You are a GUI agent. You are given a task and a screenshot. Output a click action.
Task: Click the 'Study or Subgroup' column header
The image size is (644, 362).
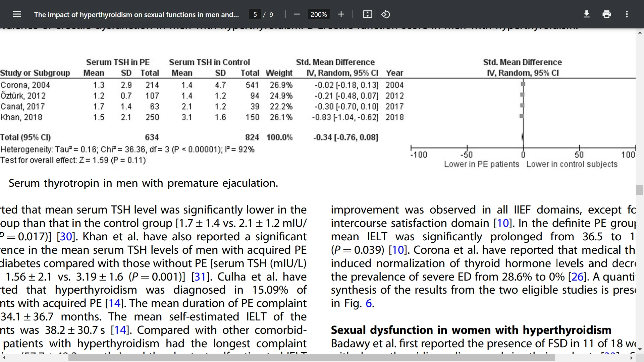click(x=35, y=73)
